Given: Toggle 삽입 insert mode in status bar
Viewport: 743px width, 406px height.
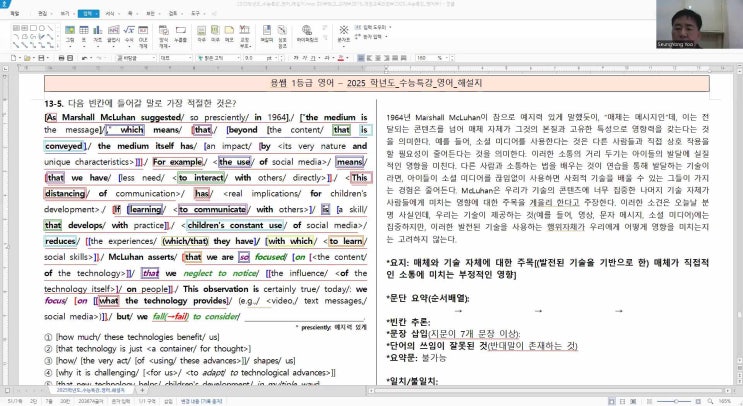Looking at the screenshot, I should (x=168, y=398).
